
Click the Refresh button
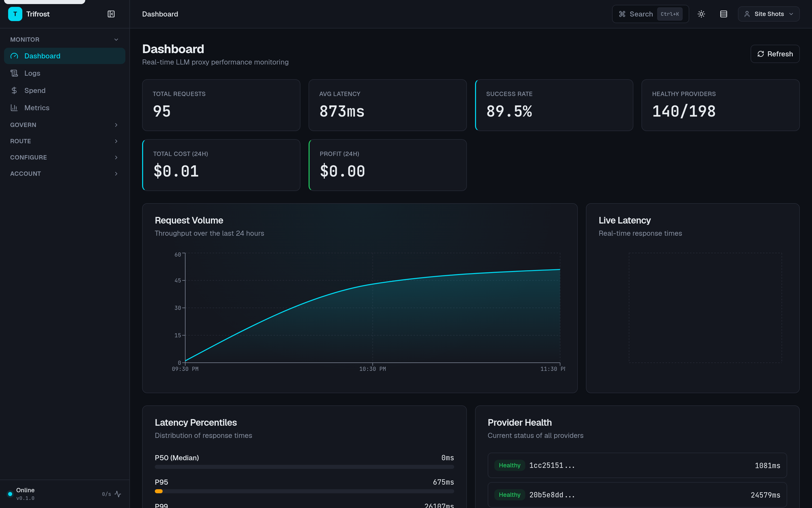click(775, 54)
